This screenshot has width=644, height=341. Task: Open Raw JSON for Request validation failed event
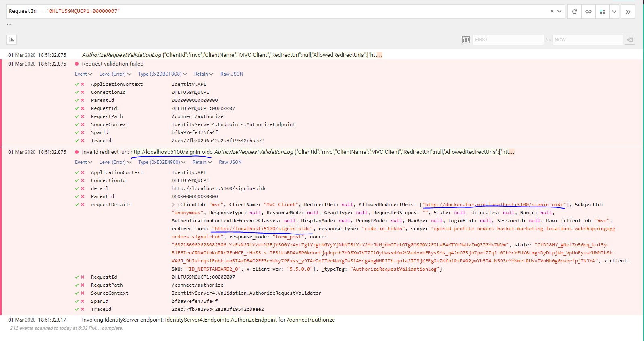232,74
